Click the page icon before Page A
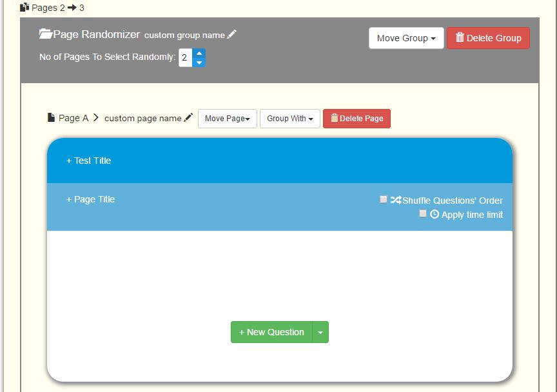557x392 pixels. 53,117
